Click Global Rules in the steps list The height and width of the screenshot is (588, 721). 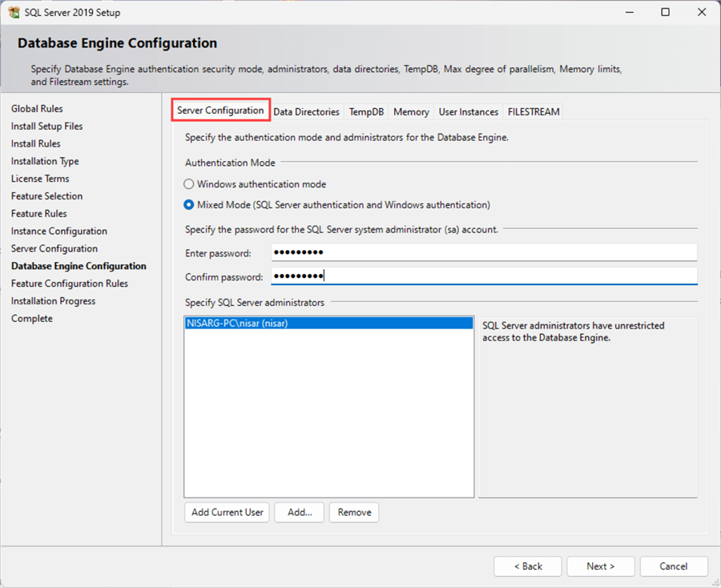pyautogui.click(x=37, y=108)
